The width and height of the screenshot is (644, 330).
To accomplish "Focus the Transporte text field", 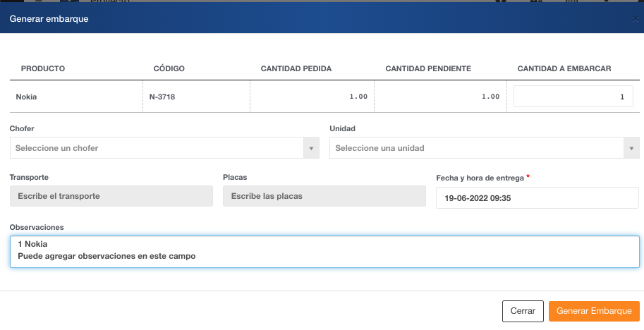I will pos(111,196).
